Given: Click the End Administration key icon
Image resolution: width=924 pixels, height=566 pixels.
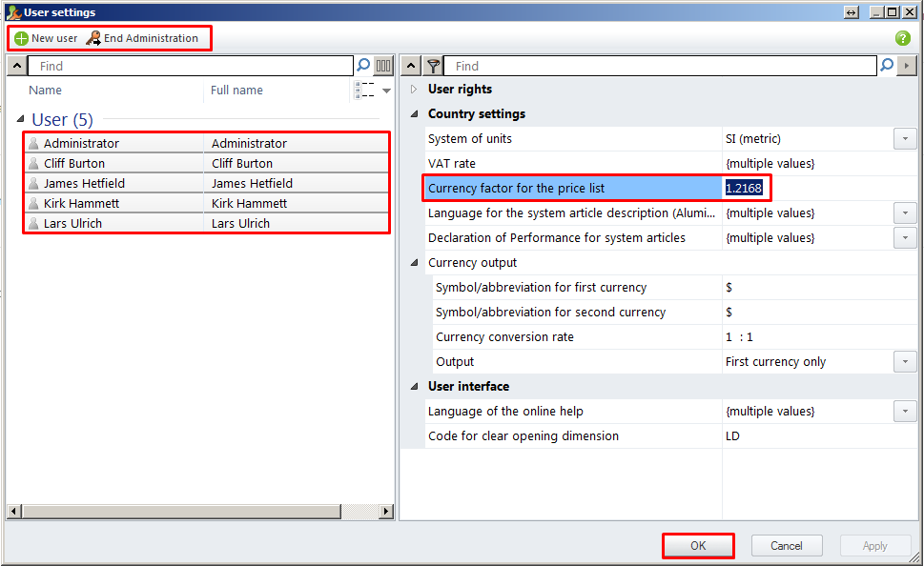Looking at the screenshot, I should point(93,38).
